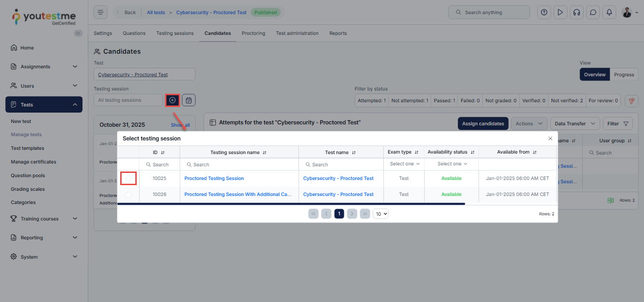
Task: Click the chat messages icon
Action: [593, 12]
